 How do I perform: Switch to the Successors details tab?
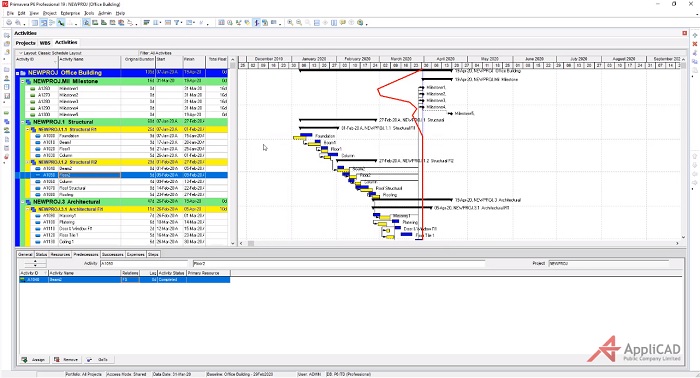click(112, 254)
